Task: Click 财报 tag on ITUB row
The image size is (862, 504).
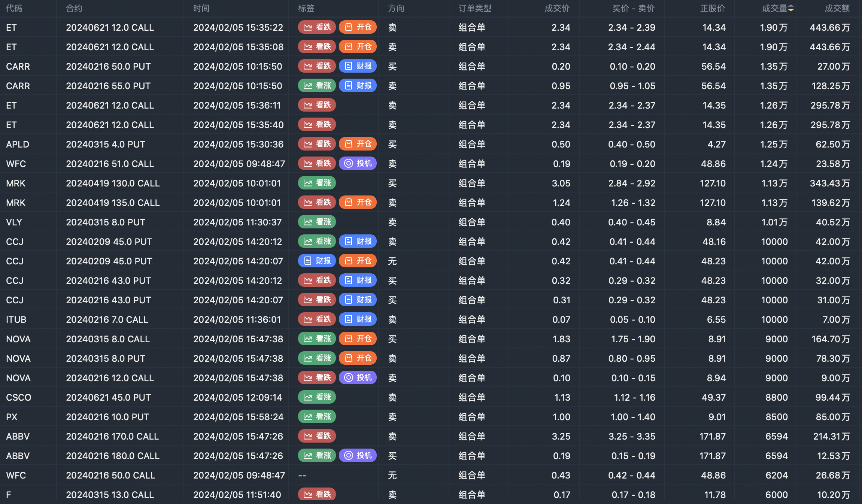Action: [x=358, y=319]
